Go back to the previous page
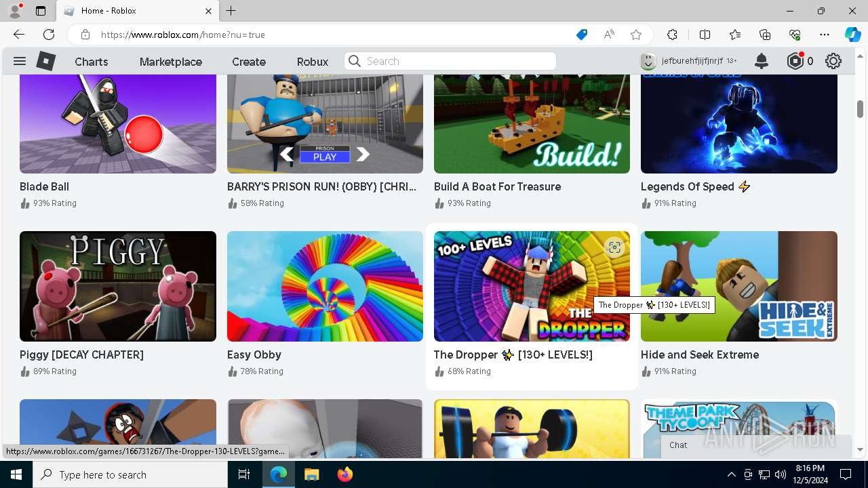This screenshot has height=488, width=868. [x=19, y=35]
